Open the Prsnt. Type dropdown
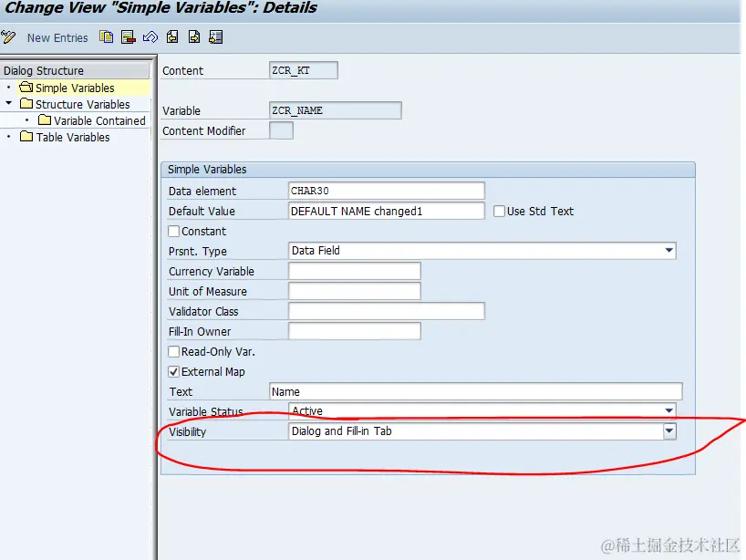 [x=668, y=250]
